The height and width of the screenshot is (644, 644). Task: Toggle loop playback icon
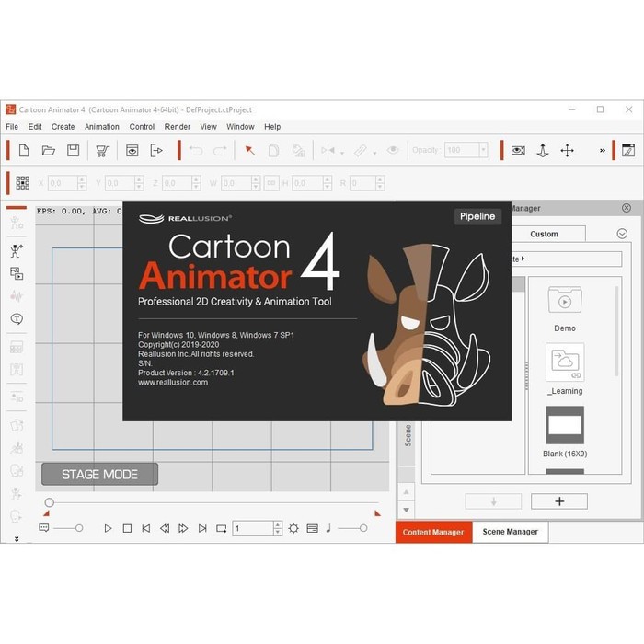222,528
